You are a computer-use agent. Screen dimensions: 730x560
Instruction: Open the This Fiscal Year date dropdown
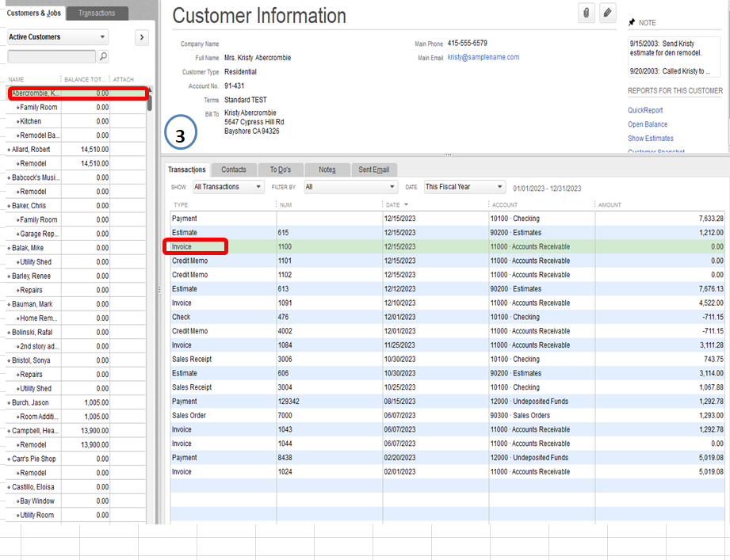pyautogui.click(x=464, y=186)
